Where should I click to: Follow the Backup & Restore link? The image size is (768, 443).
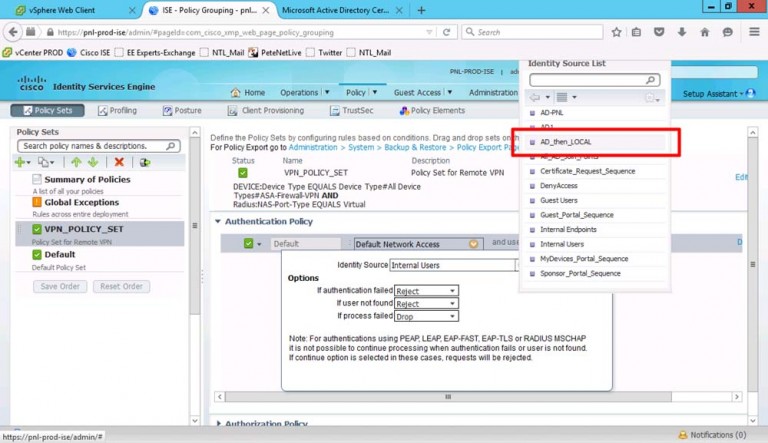pyautogui.click(x=415, y=147)
